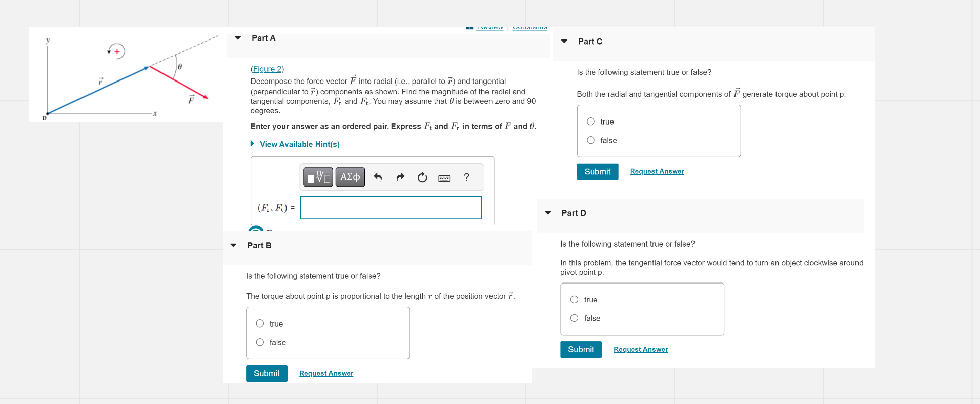The height and width of the screenshot is (404, 980).
Task: Request Answer for Part C
Action: tap(657, 172)
